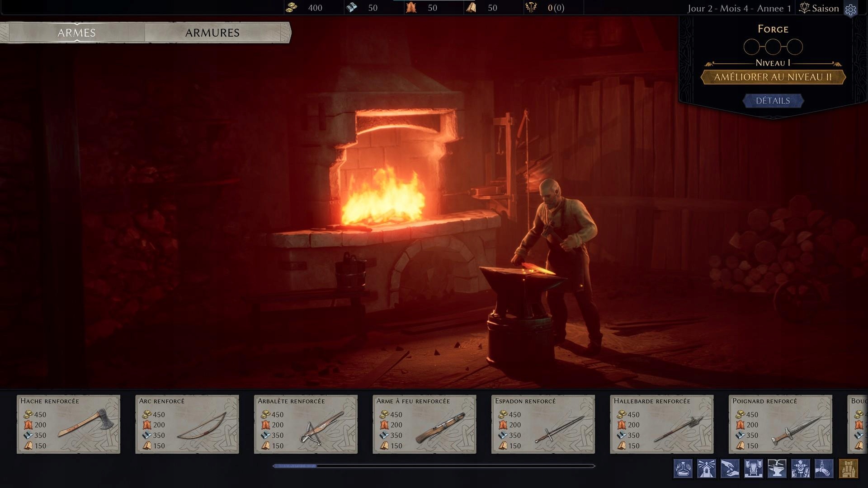
Task: Choose the Arbalète renforcée weapon card
Action: [x=306, y=424]
